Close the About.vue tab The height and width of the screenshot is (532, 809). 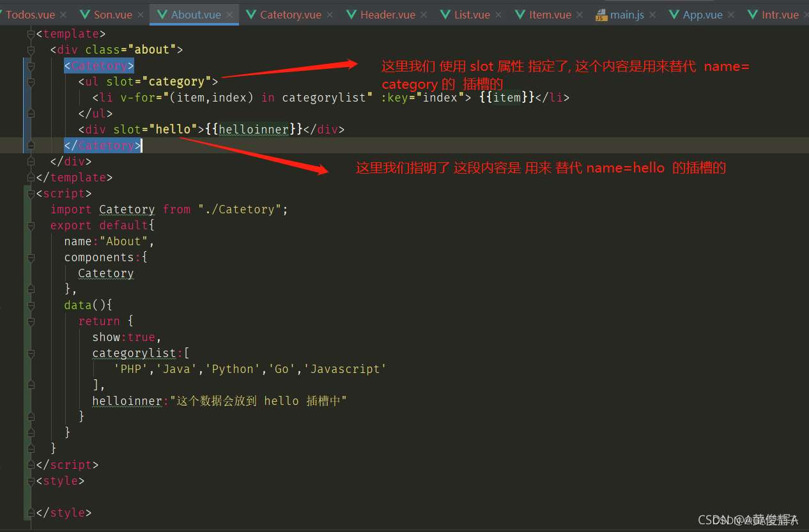[229, 15]
